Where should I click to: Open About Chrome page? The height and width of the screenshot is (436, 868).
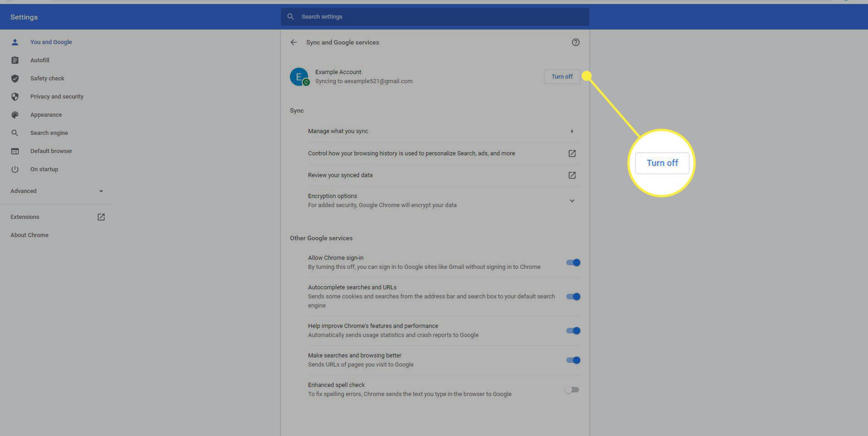tap(29, 235)
